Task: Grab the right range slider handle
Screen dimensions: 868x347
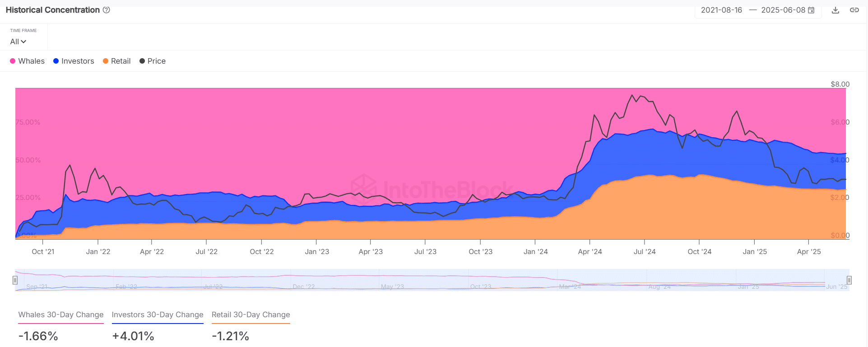Action: (849, 280)
